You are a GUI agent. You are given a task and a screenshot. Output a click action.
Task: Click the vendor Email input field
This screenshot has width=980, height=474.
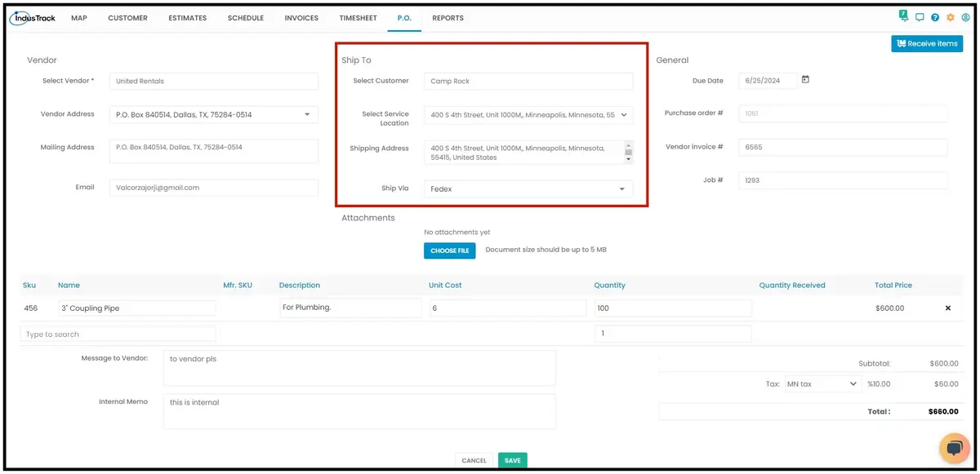click(214, 188)
